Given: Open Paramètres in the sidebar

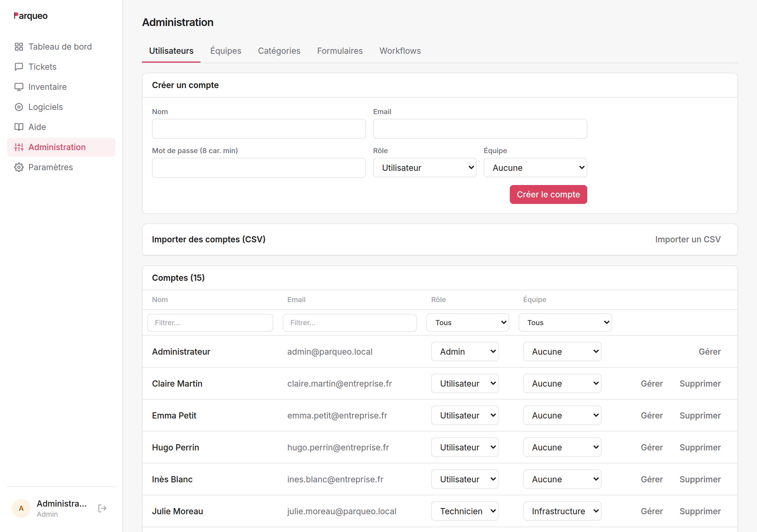Looking at the screenshot, I should click(x=61, y=168).
